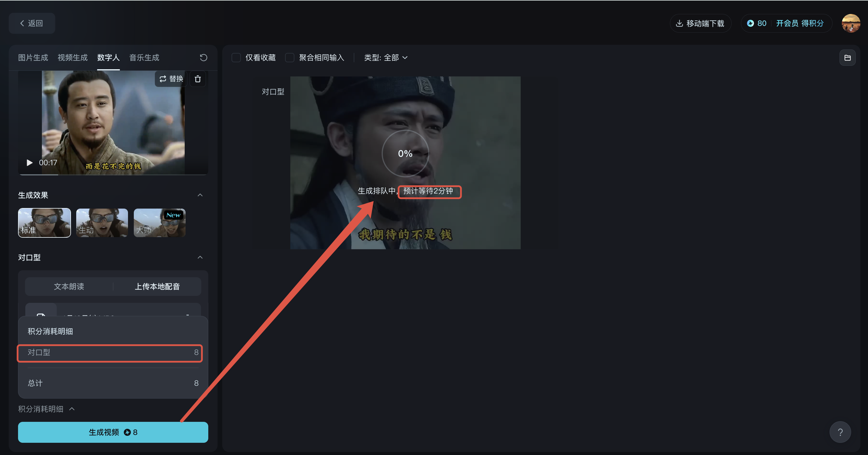This screenshot has width=868, height=455.
Task: Switch to the 视频生成 tab
Action: [x=72, y=58]
